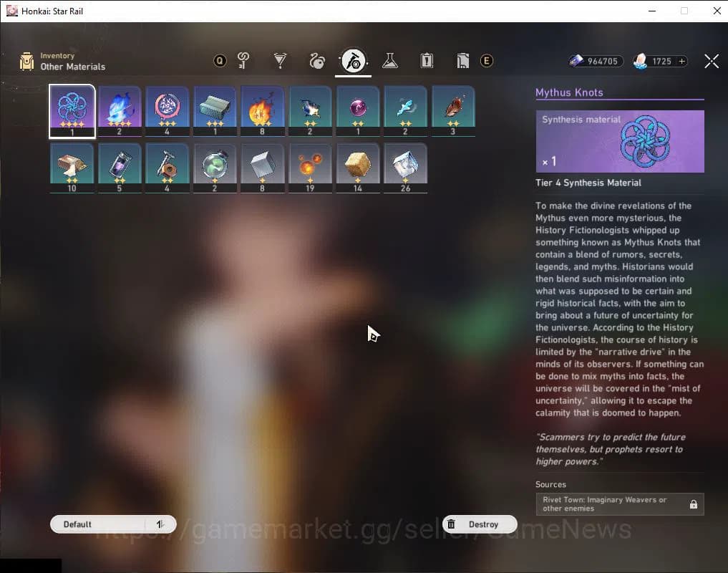
Task: Select the blue flame four-star material
Action: [x=120, y=110]
